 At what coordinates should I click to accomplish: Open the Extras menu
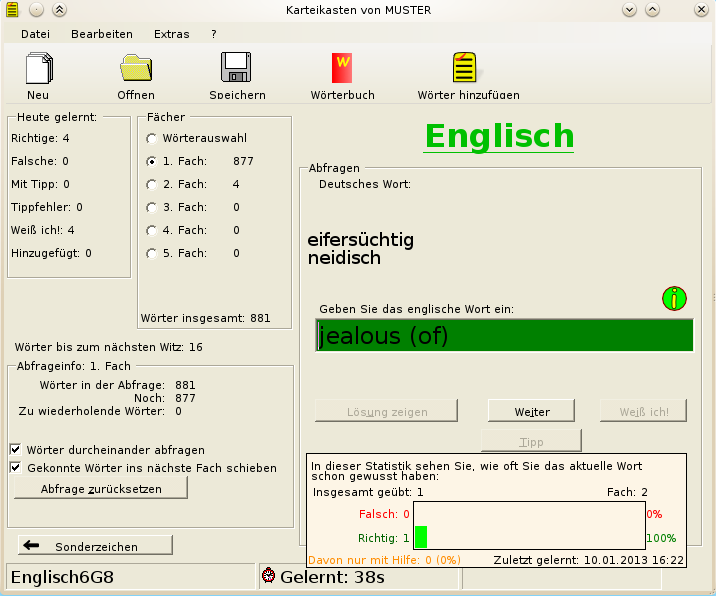tap(172, 34)
